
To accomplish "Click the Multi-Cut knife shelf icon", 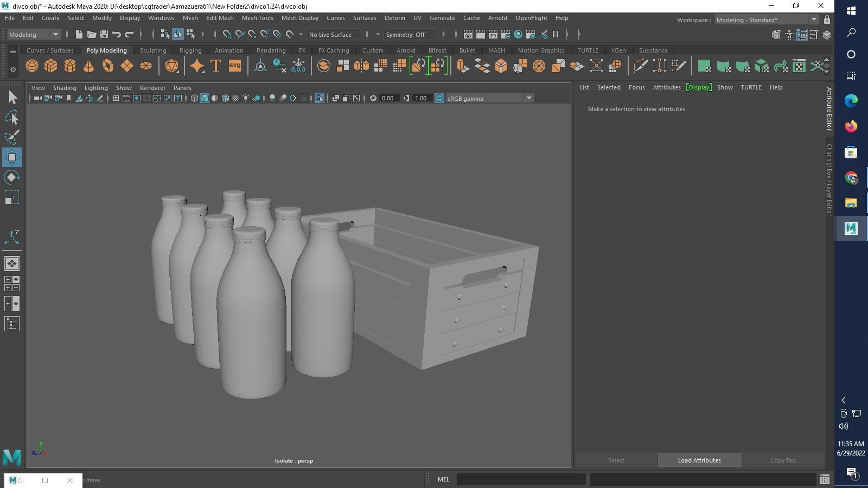I will (x=640, y=66).
